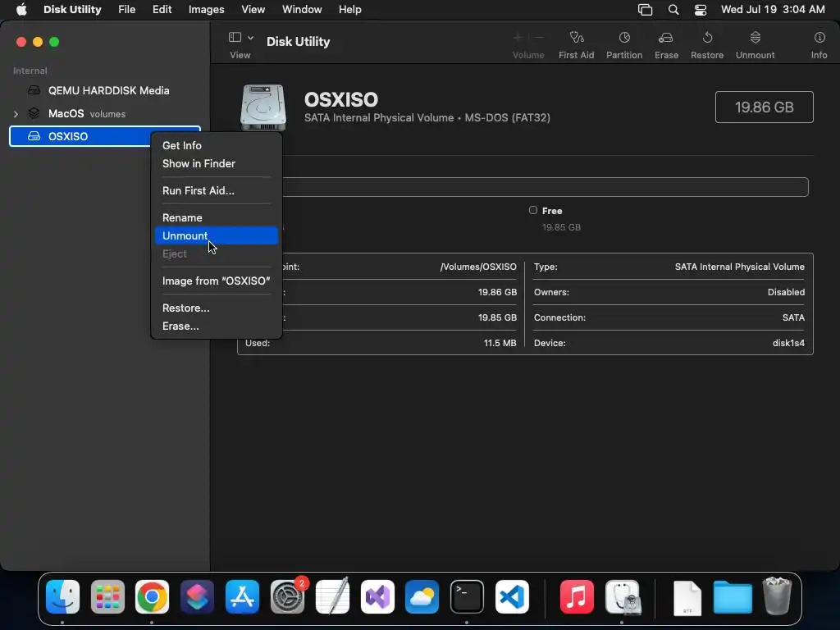840x630 pixels.
Task: Expand the MacOS volumes disclosure arrow
Action: pyautogui.click(x=16, y=113)
